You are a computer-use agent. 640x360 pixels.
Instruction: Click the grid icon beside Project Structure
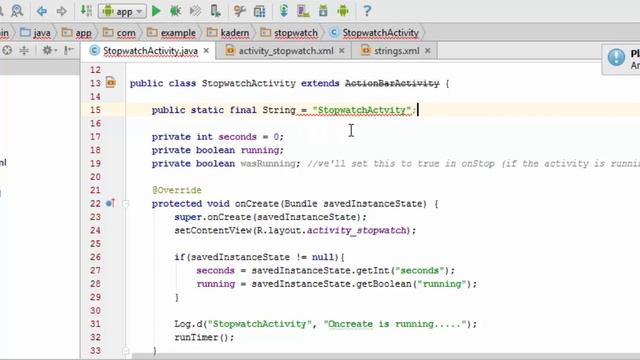click(260, 11)
